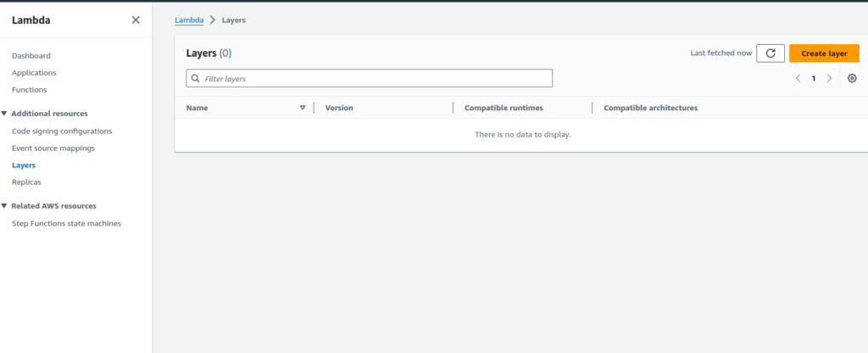Image resolution: width=868 pixels, height=353 pixels.
Task: Open Functions in sidebar
Action: [x=30, y=90]
